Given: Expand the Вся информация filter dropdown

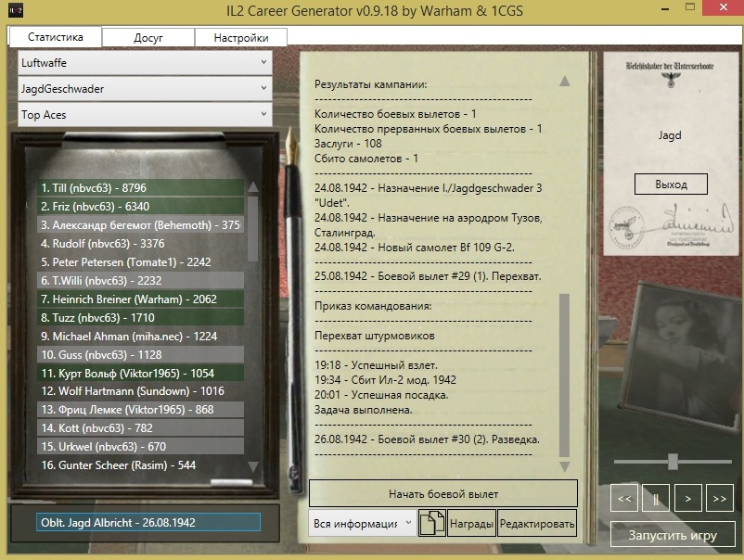Looking at the screenshot, I should coord(363,523).
